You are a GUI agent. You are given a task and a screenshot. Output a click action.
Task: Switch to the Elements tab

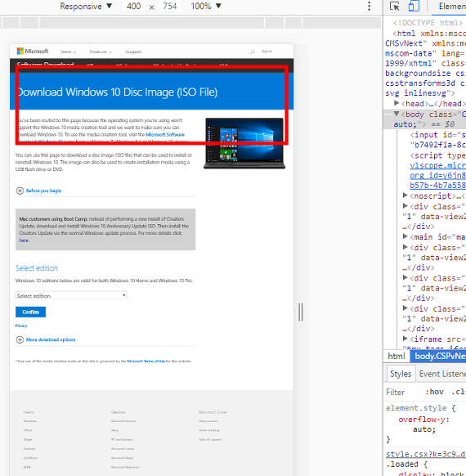tap(452, 6)
